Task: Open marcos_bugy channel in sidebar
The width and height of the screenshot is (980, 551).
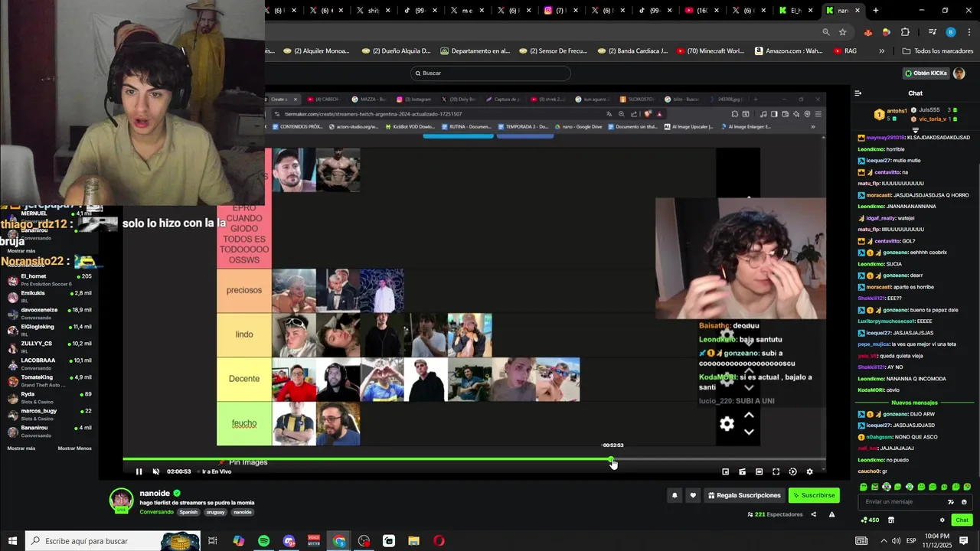Action: click(50, 414)
